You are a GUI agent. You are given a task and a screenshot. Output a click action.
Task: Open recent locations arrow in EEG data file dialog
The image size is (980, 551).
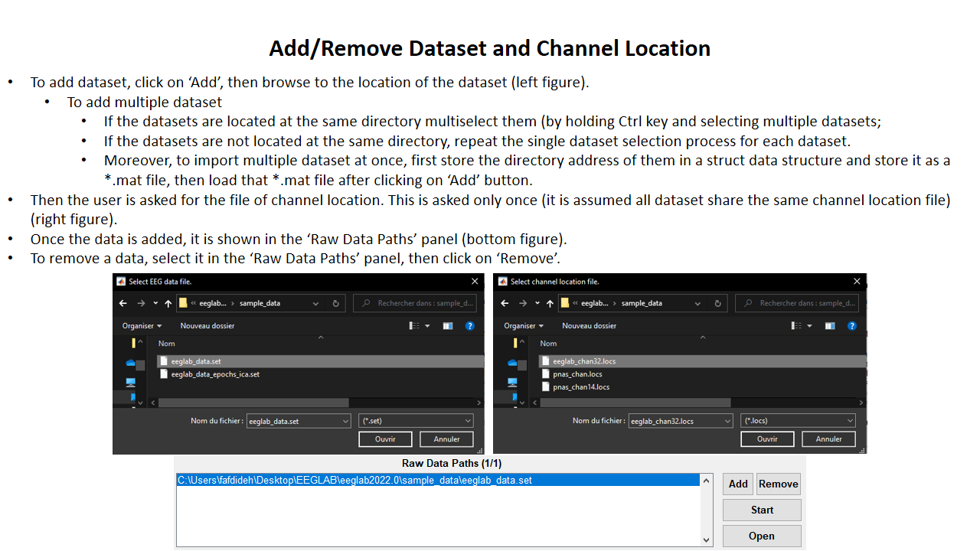pyautogui.click(x=155, y=303)
